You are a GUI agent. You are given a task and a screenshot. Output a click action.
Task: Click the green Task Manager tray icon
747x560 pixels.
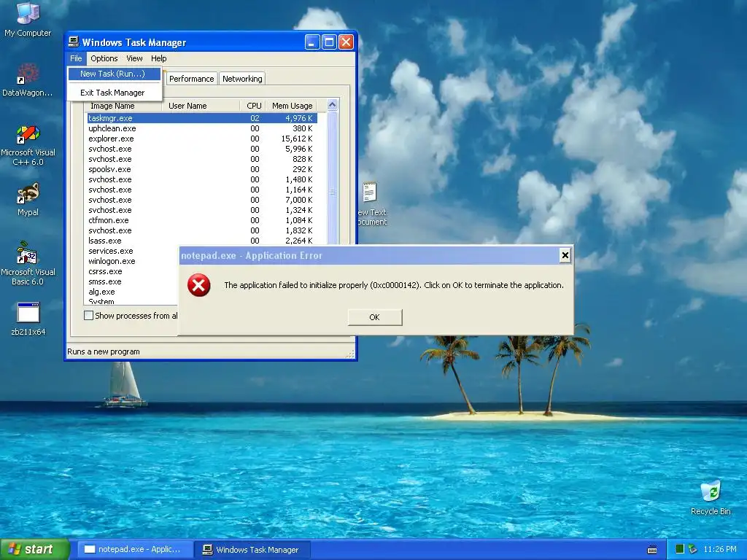point(680,549)
